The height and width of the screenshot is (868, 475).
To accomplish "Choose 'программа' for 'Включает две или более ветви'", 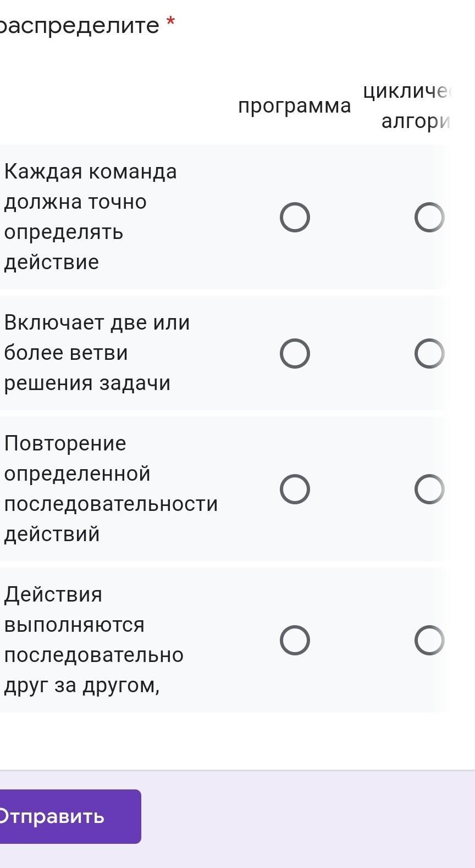I will pos(295,353).
